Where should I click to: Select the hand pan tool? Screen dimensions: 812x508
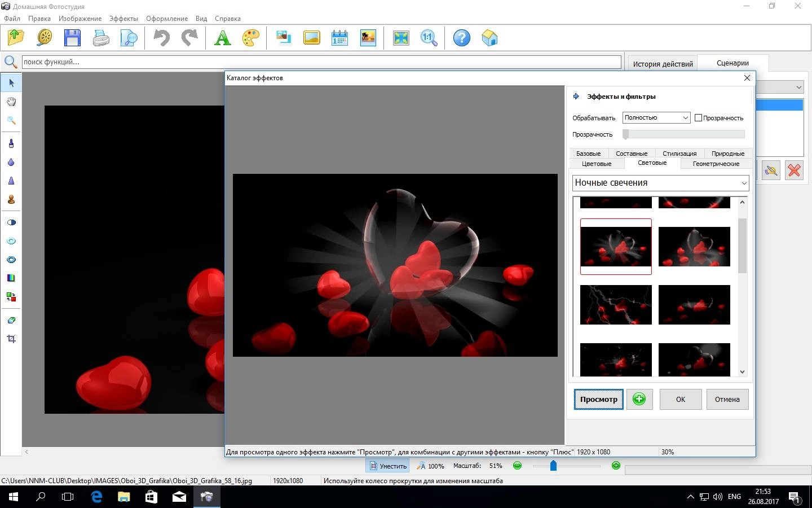point(11,102)
